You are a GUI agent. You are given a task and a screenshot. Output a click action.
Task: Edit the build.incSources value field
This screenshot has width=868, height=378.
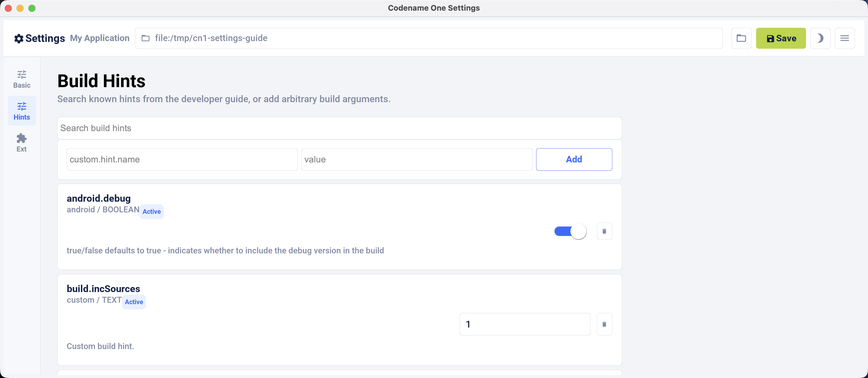[525, 324]
